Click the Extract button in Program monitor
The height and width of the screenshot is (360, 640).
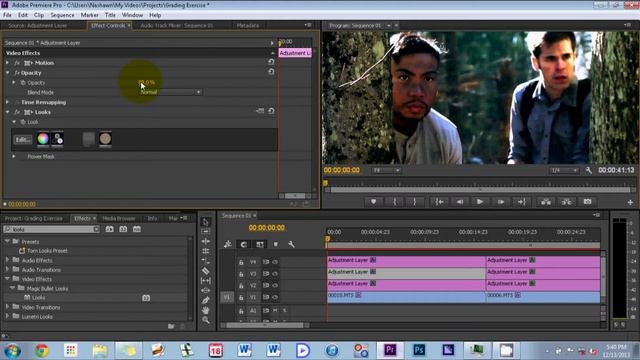click(x=567, y=202)
